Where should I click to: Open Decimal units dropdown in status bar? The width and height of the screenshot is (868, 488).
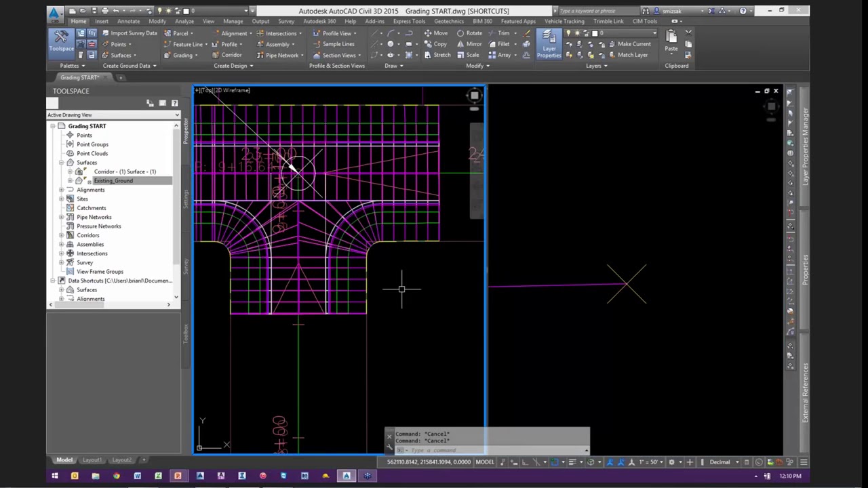[723, 462]
